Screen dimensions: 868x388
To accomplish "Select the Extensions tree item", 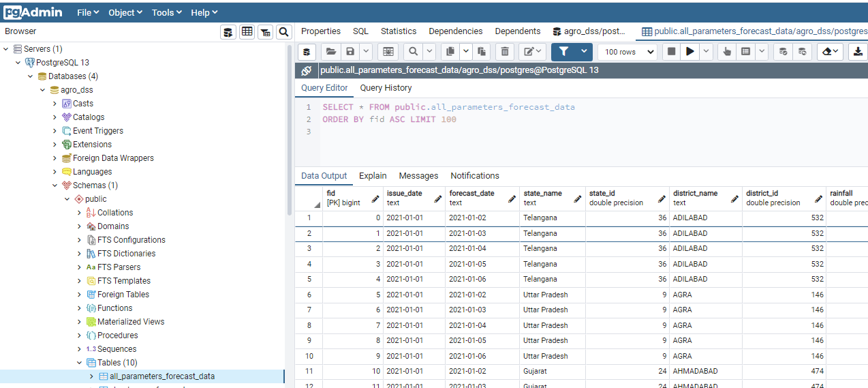I will click(92, 145).
